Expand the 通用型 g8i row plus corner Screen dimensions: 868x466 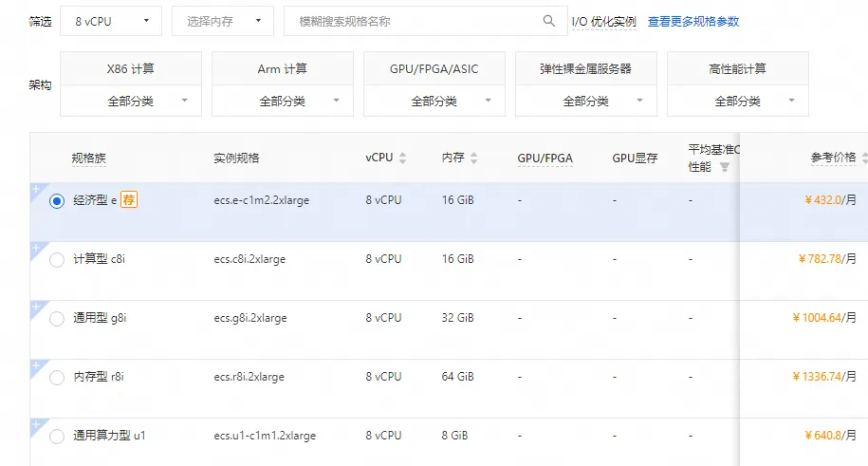tap(36, 307)
